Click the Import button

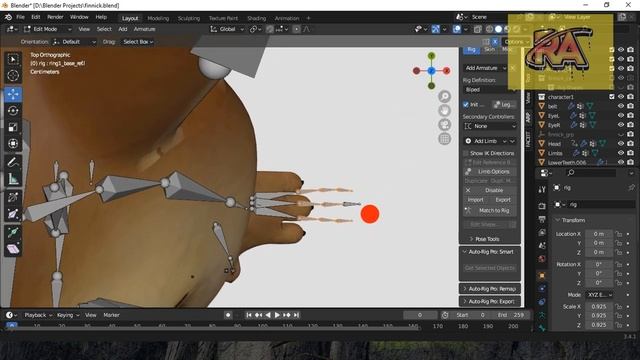476,200
